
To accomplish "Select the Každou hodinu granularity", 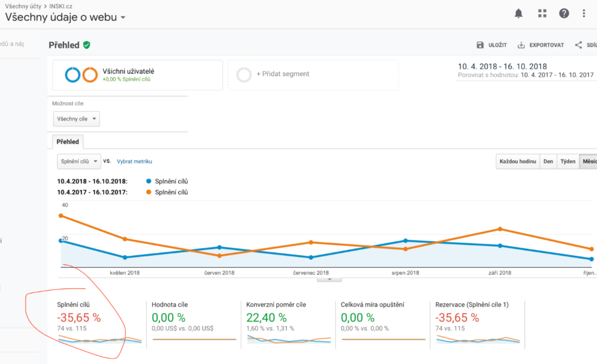I will click(x=517, y=161).
